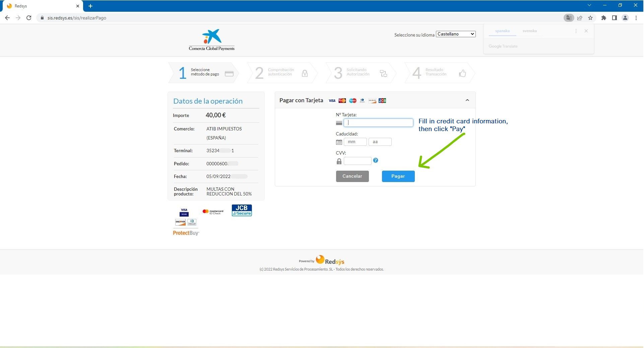Click step 4 Resultado Transacción

click(440, 73)
